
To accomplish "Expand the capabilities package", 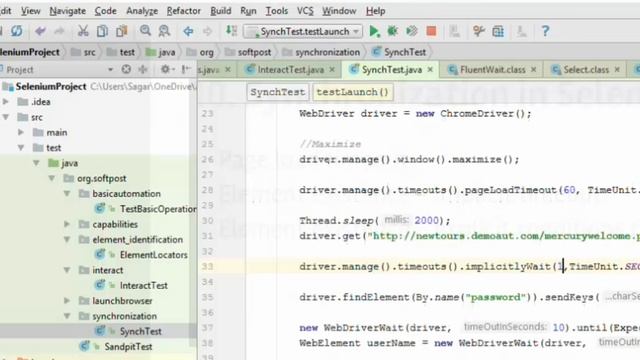I will [x=67, y=224].
